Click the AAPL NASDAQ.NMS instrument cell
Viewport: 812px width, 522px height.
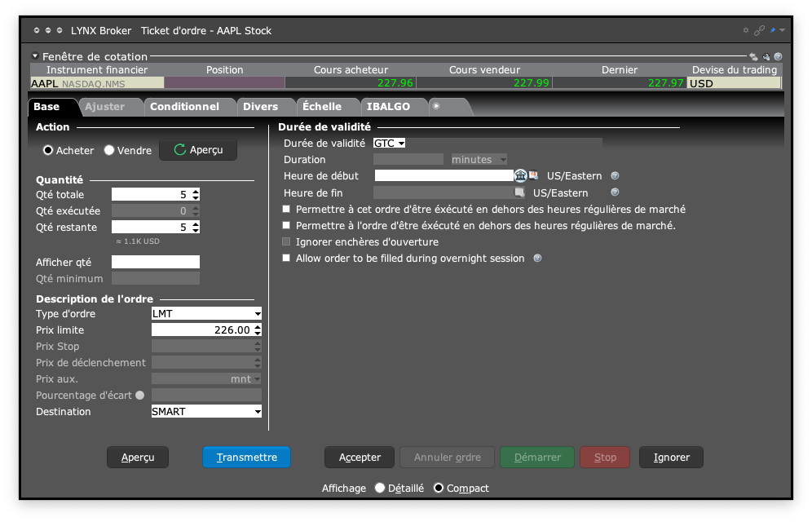(97, 83)
